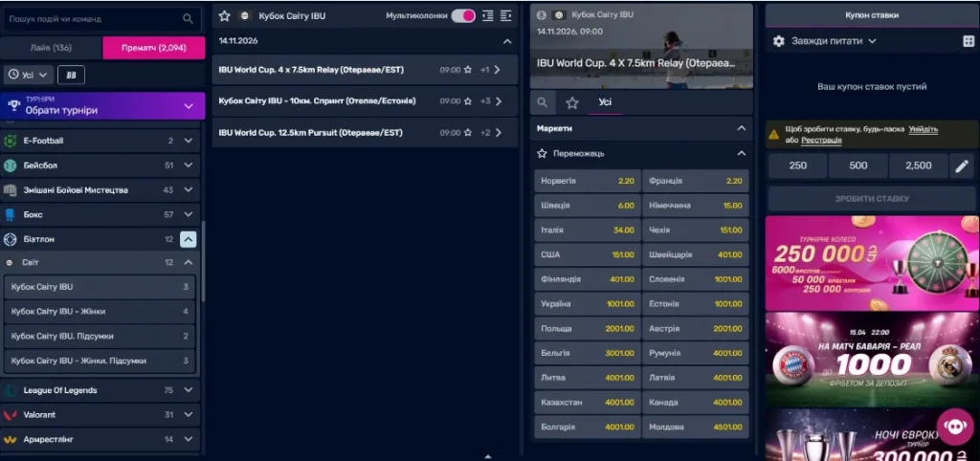The image size is (980, 461).
Task: Collapse the Біатлон sport section
Action: pos(189,239)
